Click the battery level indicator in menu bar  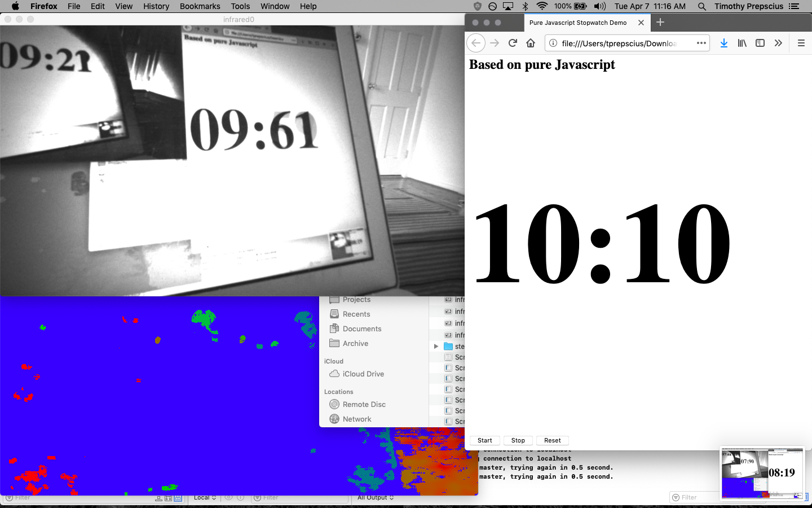pyautogui.click(x=579, y=6)
